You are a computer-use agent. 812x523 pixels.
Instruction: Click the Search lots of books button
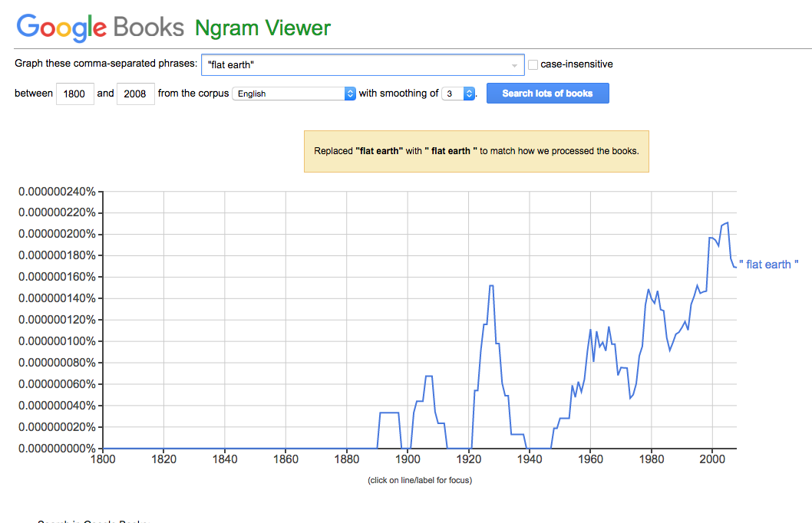(547, 93)
